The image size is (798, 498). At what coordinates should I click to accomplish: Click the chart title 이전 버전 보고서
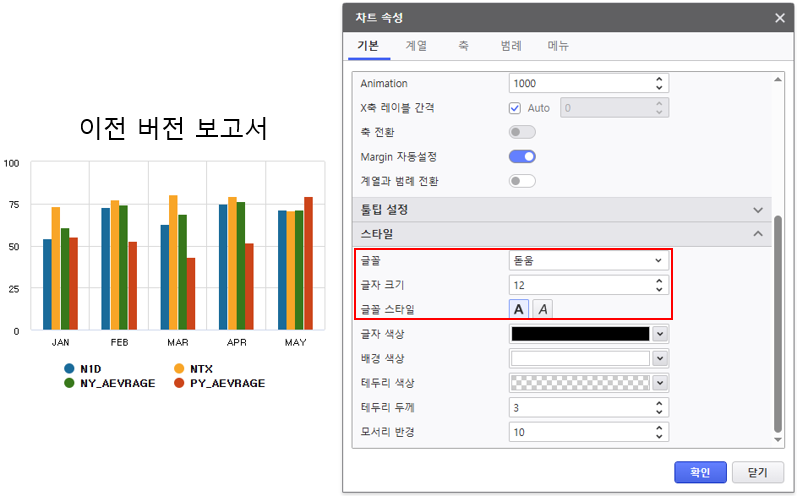coord(174,128)
